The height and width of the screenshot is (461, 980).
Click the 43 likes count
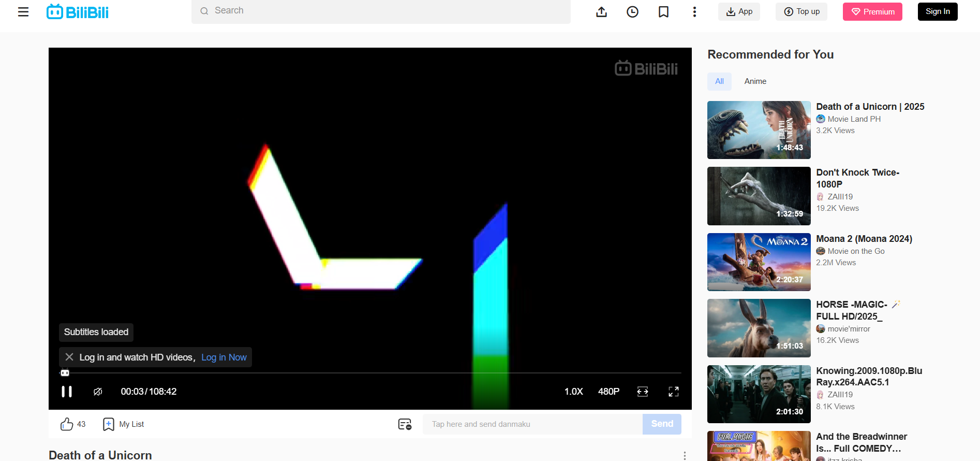(x=81, y=424)
